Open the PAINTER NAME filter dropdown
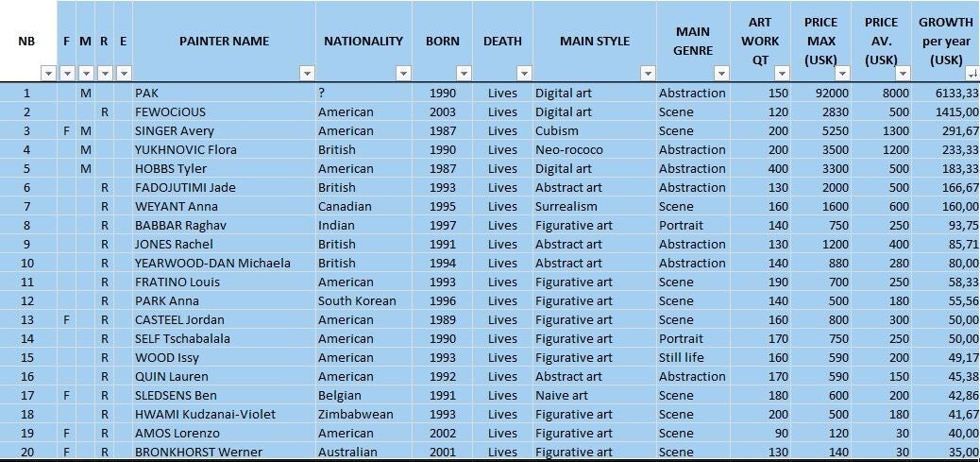Viewport: 980px width, 462px height. (307, 74)
